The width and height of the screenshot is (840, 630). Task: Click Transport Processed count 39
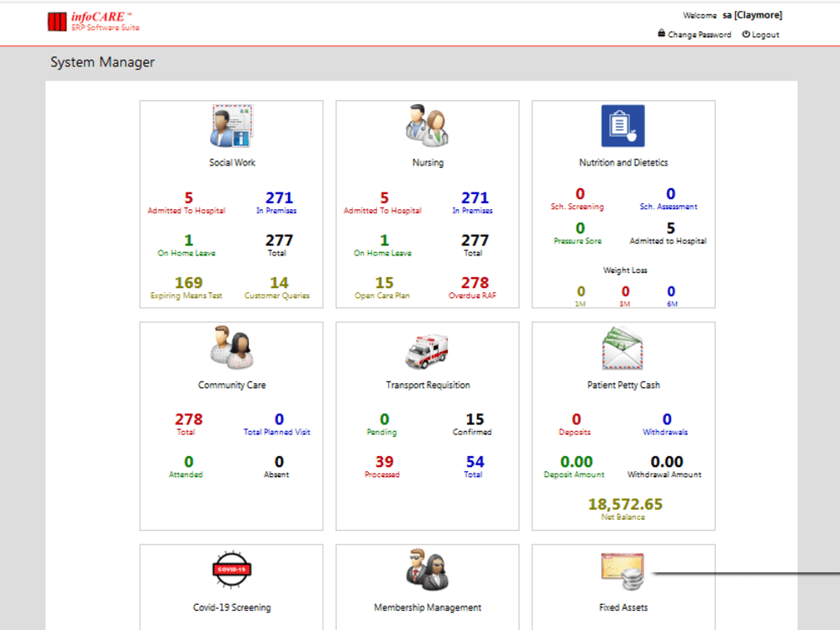(384, 461)
